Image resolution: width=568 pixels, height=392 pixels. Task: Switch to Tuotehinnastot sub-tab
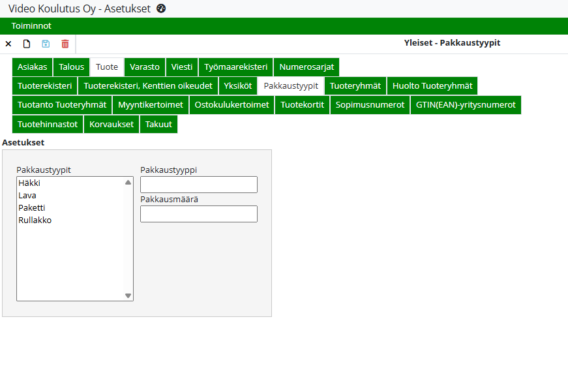[48, 124]
